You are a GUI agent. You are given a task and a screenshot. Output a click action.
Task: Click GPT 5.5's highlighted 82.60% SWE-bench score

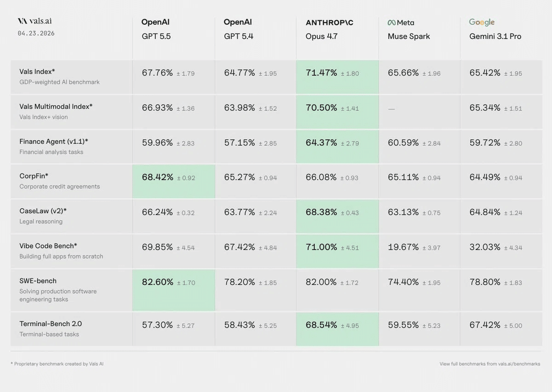coord(157,282)
